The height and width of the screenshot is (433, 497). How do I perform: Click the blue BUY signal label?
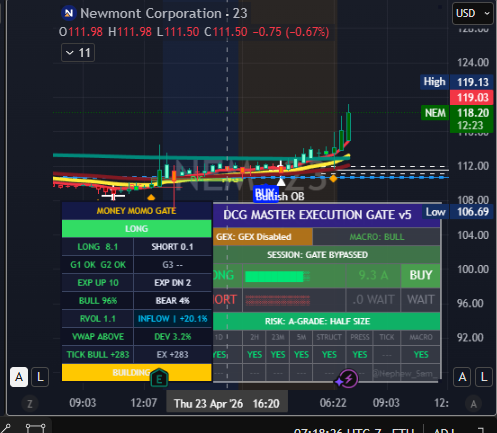265,194
